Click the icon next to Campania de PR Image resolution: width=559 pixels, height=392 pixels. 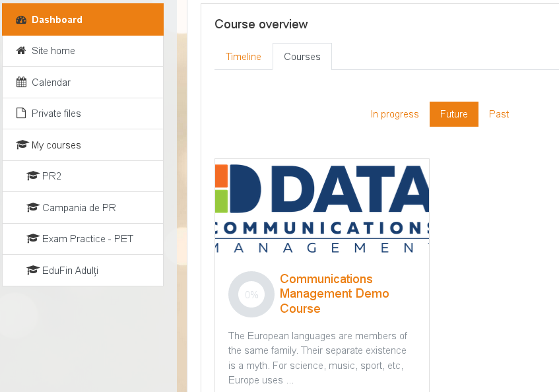[32, 207]
